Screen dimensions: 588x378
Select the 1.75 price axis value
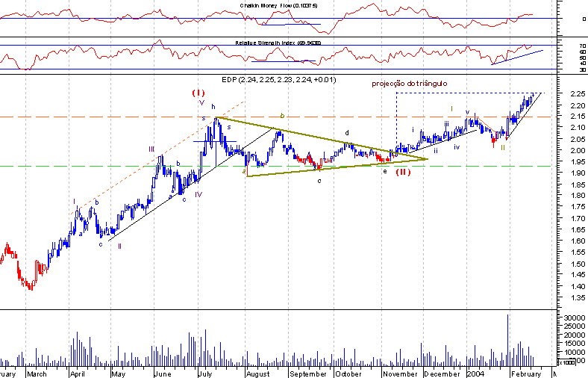[x=578, y=207]
